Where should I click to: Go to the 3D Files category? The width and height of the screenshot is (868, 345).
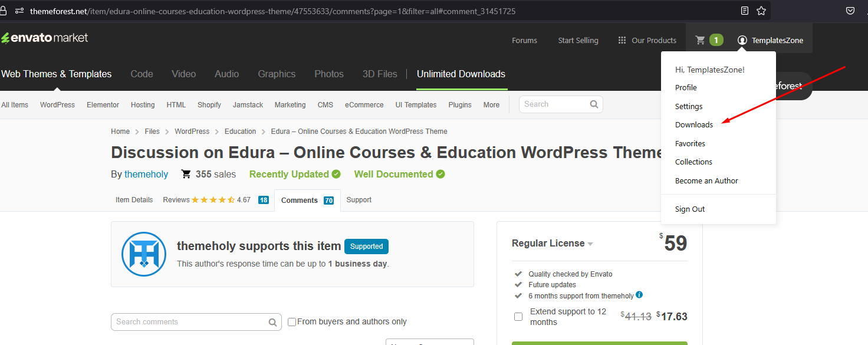[x=380, y=74]
